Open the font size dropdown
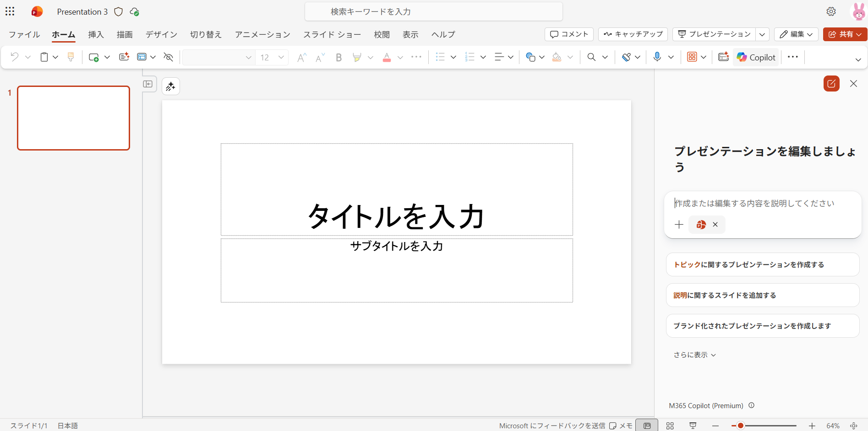The height and width of the screenshot is (431, 868). click(x=281, y=57)
